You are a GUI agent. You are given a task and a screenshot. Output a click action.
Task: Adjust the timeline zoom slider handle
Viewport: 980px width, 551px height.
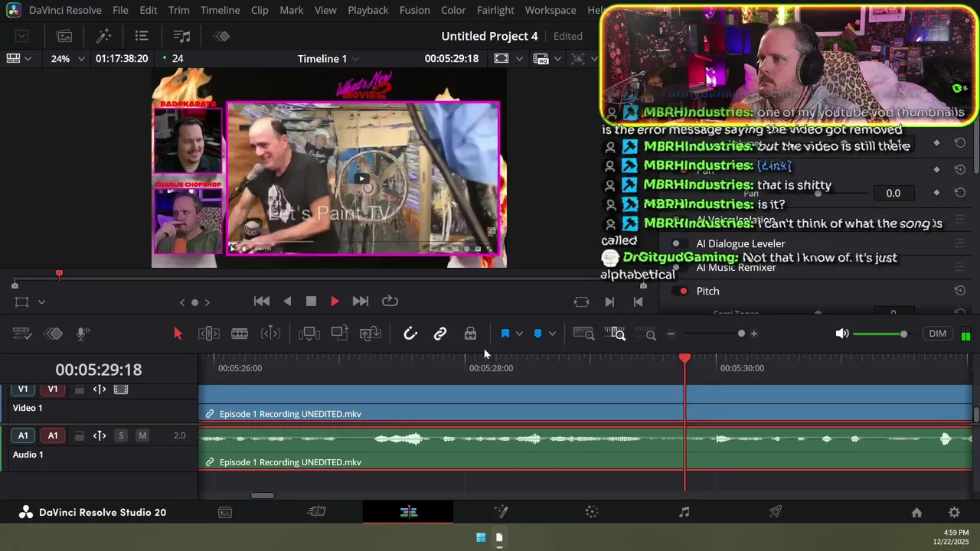tap(741, 334)
